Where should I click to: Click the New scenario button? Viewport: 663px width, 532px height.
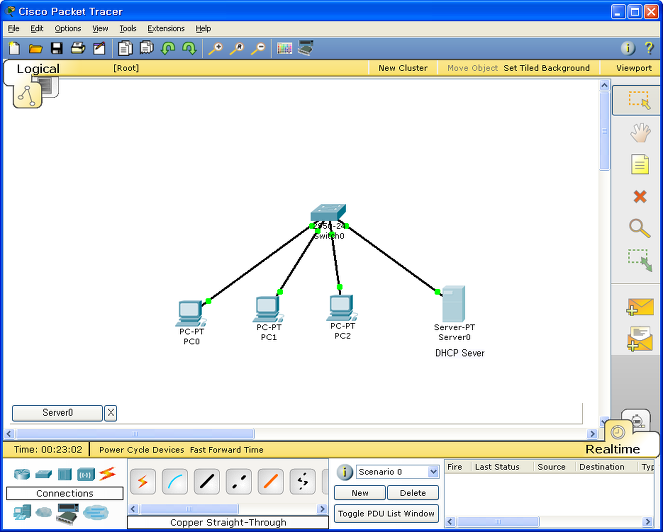click(x=360, y=493)
